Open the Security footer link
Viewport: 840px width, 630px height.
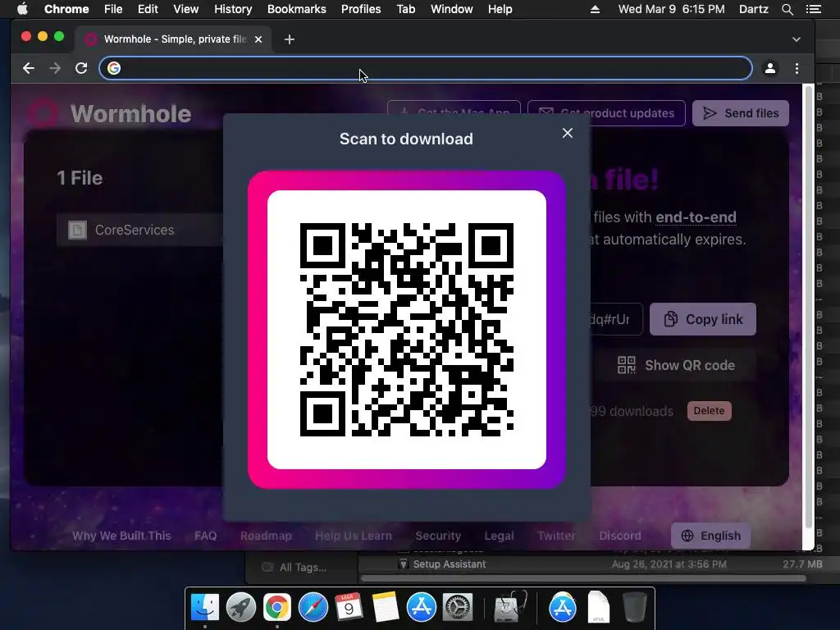pyautogui.click(x=438, y=536)
